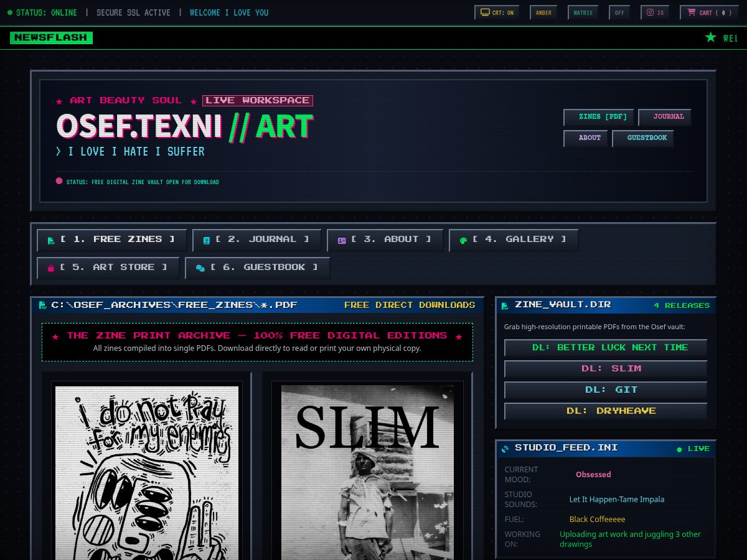The image size is (747, 560).
Task: Click the CURRENT MOOD label
Action: pos(522,475)
